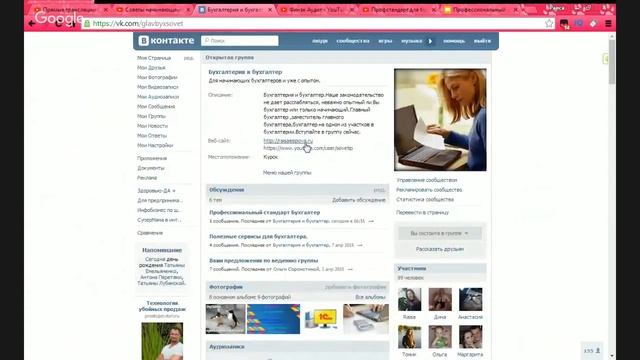Open 'Мои Видеозаписи' in sidebar
This screenshot has height=360, width=640.
(x=158, y=87)
